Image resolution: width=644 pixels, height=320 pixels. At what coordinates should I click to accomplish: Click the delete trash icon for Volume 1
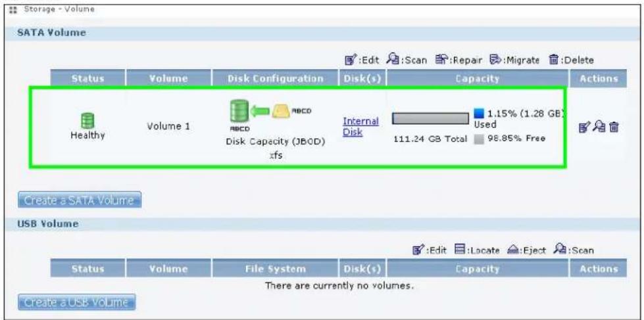[x=614, y=127]
